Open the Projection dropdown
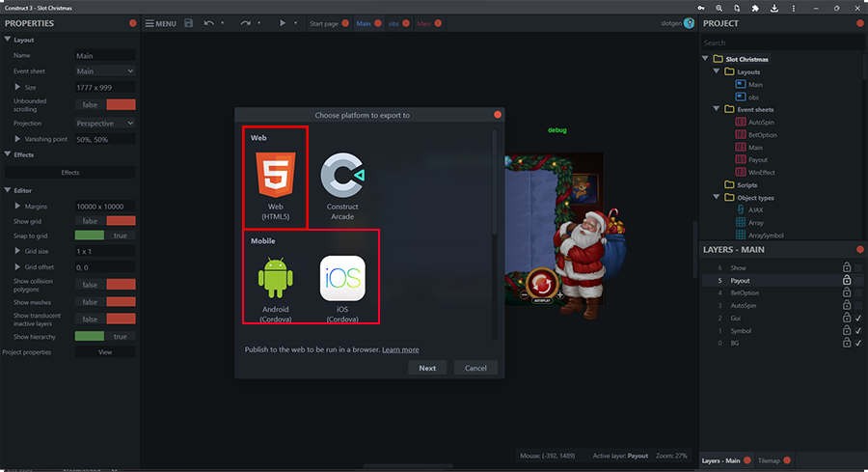The width and height of the screenshot is (868, 472). [105, 124]
